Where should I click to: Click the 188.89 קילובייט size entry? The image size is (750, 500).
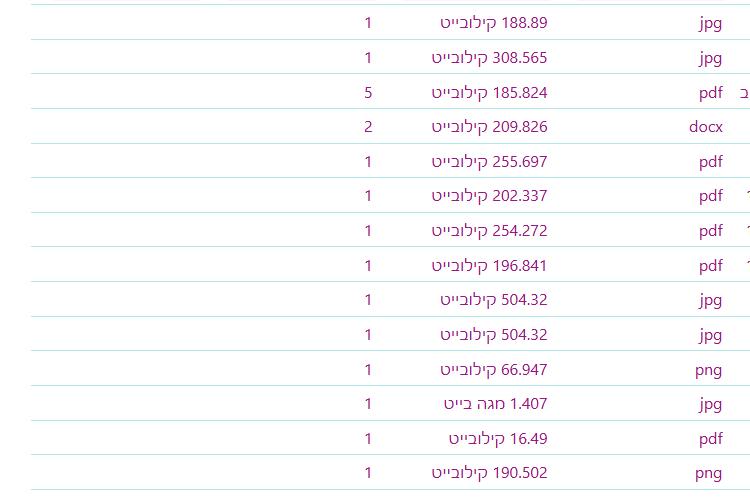(x=494, y=23)
